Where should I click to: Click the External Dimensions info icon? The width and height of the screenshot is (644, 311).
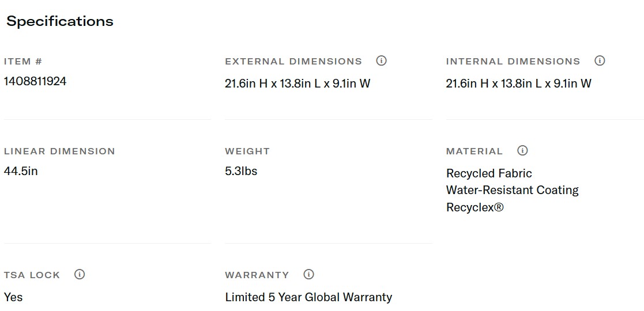(x=381, y=60)
